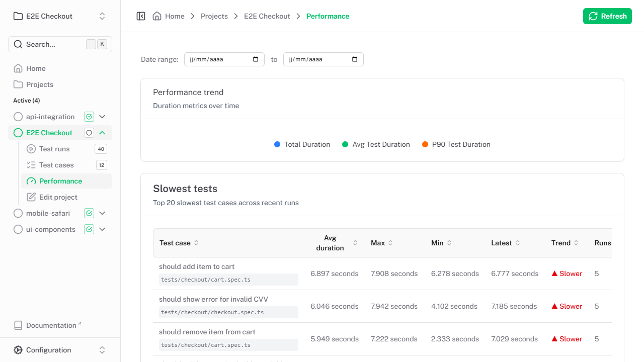The width and height of the screenshot is (644, 362).
Task: Toggle Total Duration legend series
Action: 302,144
